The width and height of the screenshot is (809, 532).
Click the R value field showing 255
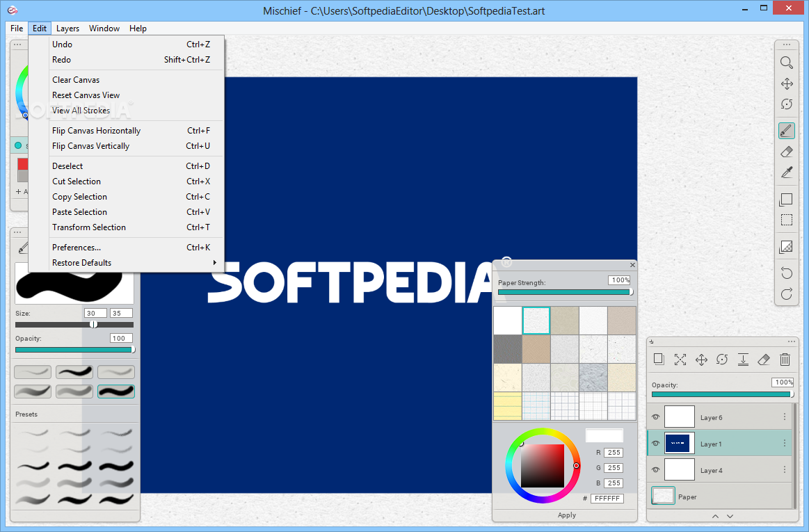[x=614, y=453]
